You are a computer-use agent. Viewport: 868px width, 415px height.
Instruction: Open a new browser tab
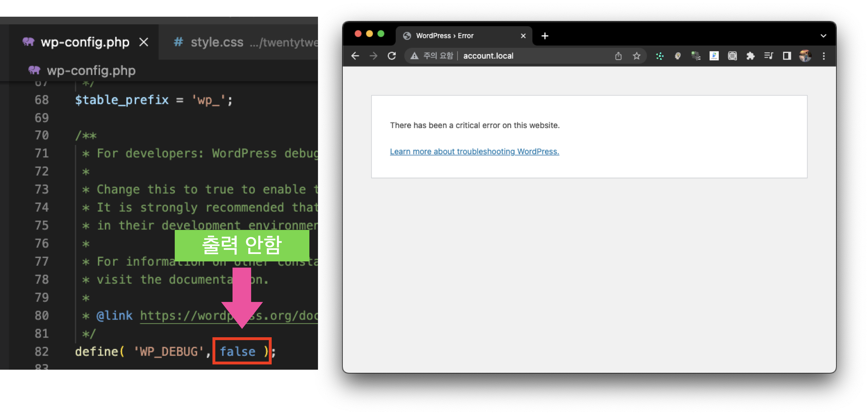pos(545,36)
